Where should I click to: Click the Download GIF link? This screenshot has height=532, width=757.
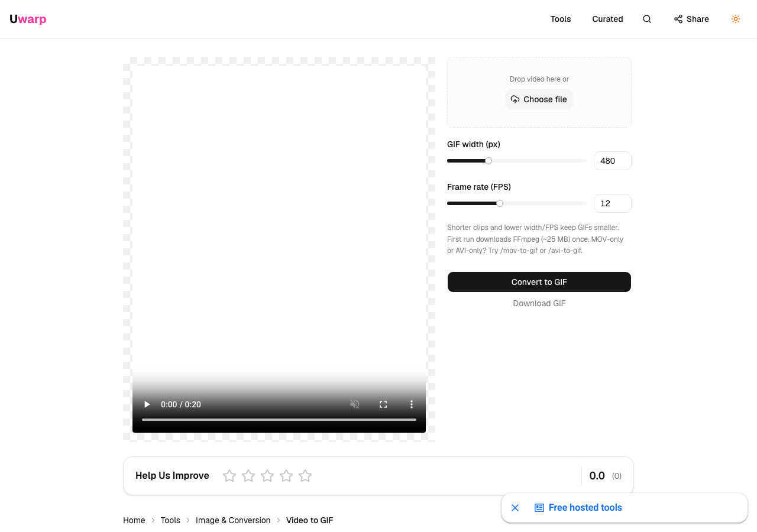point(539,303)
